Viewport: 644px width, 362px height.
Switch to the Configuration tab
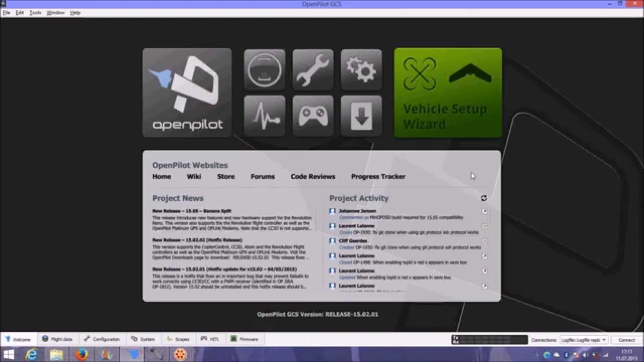[102, 339]
